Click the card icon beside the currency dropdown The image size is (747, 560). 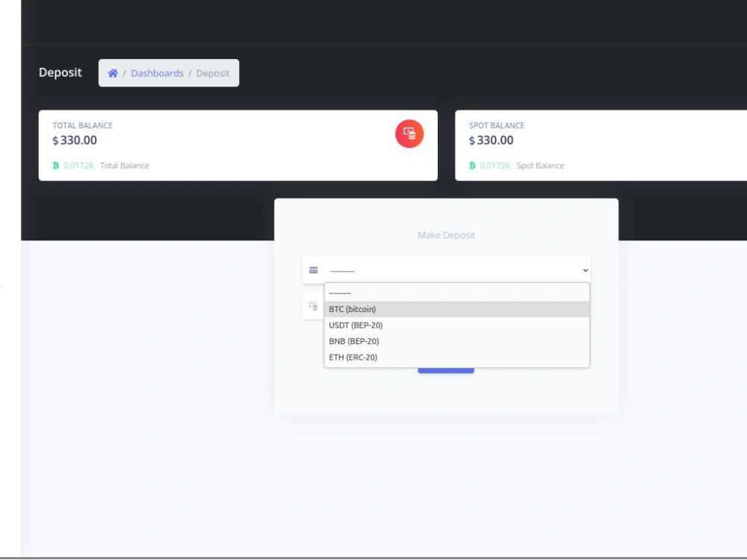click(x=314, y=270)
